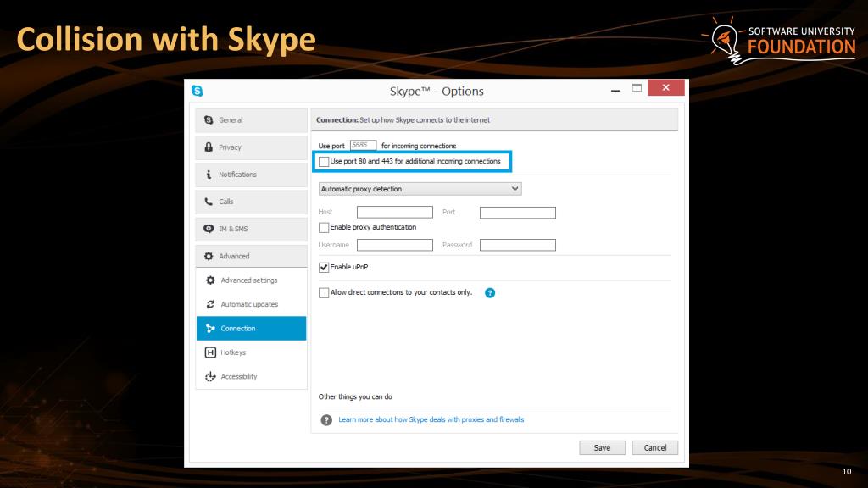Click the IM & SMS chat bubble icon
Viewport: 868px width, 488px height.
[209, 229]
